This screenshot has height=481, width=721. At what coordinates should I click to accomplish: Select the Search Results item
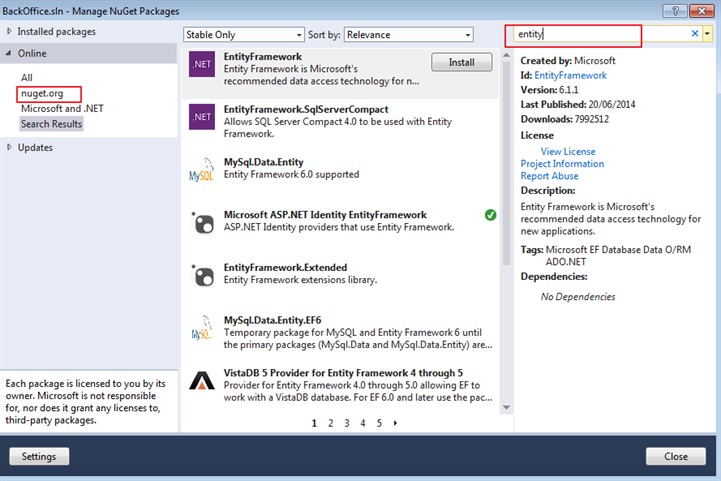coord(52,124)
